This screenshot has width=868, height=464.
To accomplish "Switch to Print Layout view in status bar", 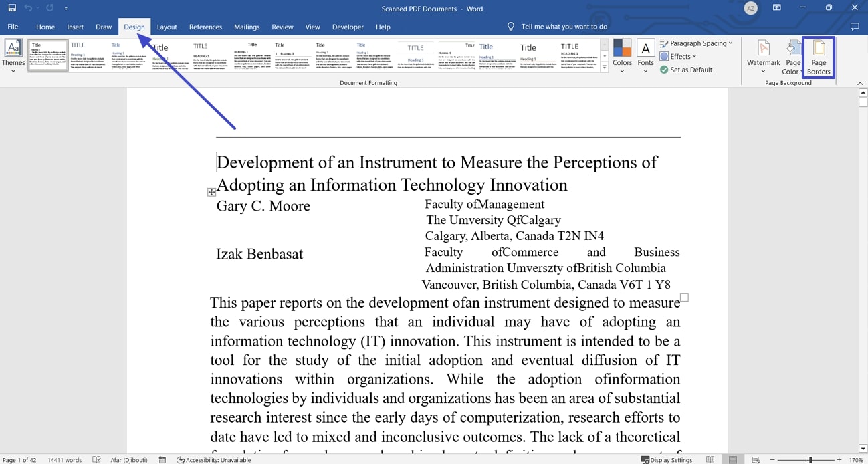I will click(x=733, y=459).
